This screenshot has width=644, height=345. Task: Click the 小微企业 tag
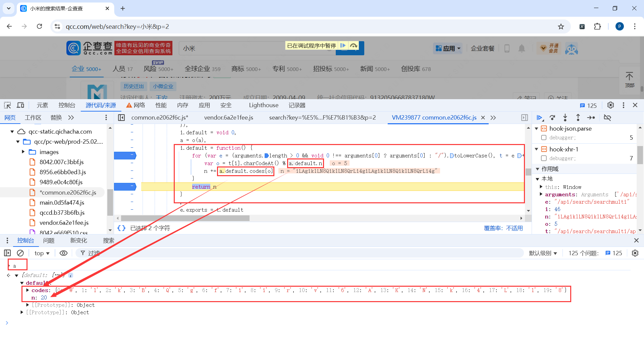coord(163,86)
